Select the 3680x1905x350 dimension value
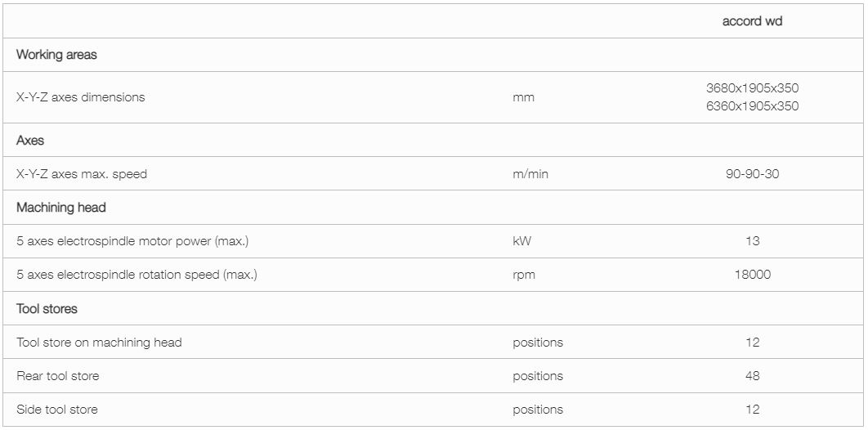868x430 pixels. pos(752,88)
